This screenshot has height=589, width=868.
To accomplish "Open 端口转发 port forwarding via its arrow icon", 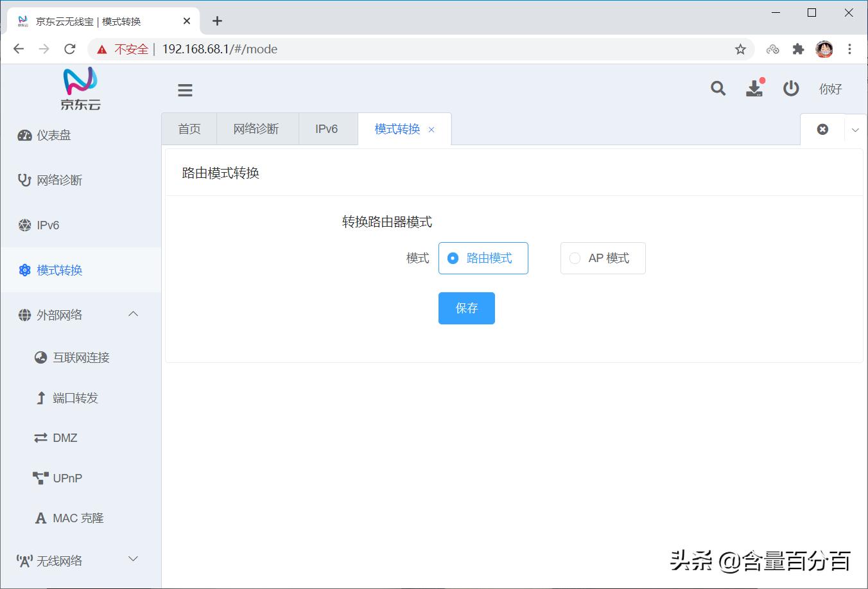I will pos(40,398).
